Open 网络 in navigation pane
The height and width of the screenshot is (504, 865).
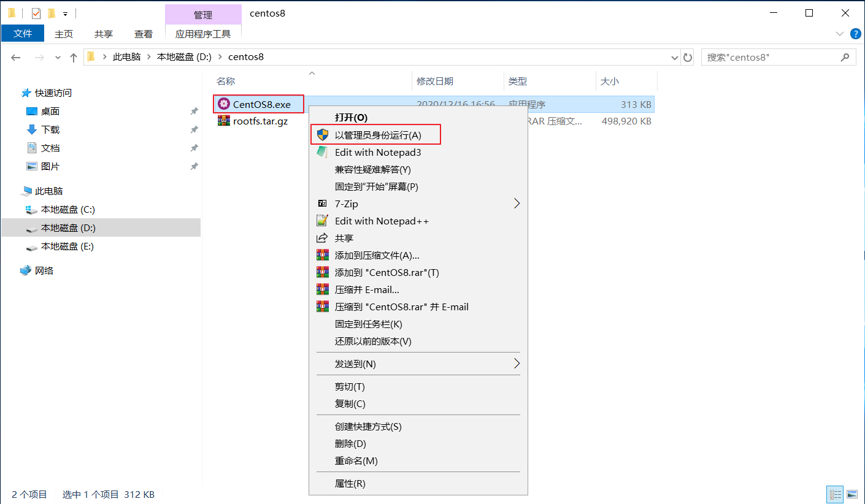[x=44, y=270]
